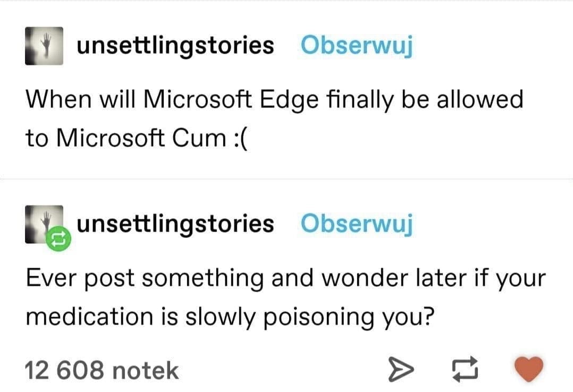This screenshot has height=392, width=573.
Task: Open unsettlingstories blog from the top post
Action: click(175, 46)
